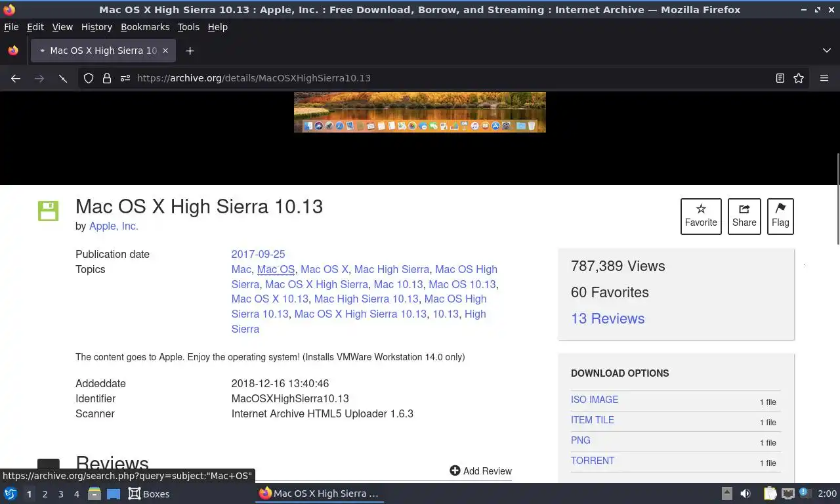The image size is (840, 504).
Task: Go back to the previous page
Action: coord(16,78)
